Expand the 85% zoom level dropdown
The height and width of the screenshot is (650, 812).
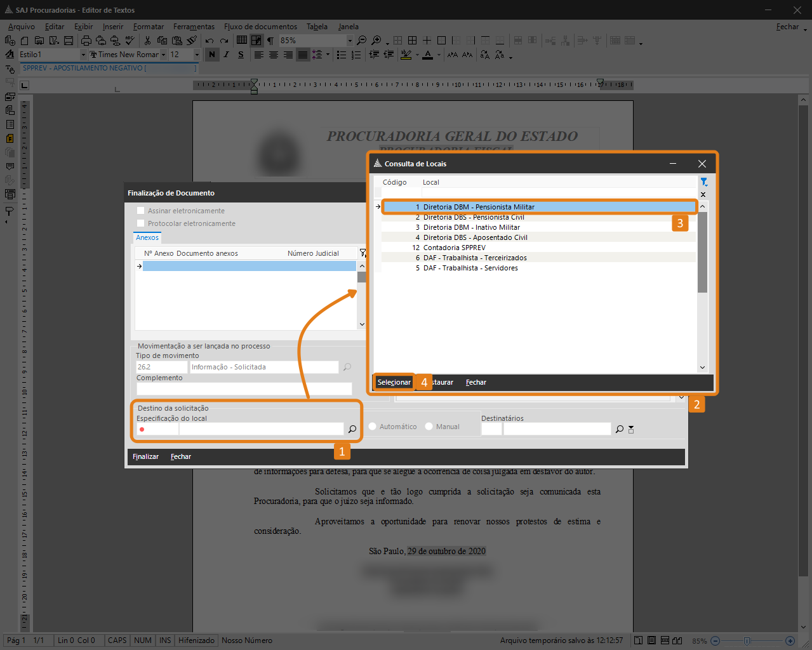point(350,41)
